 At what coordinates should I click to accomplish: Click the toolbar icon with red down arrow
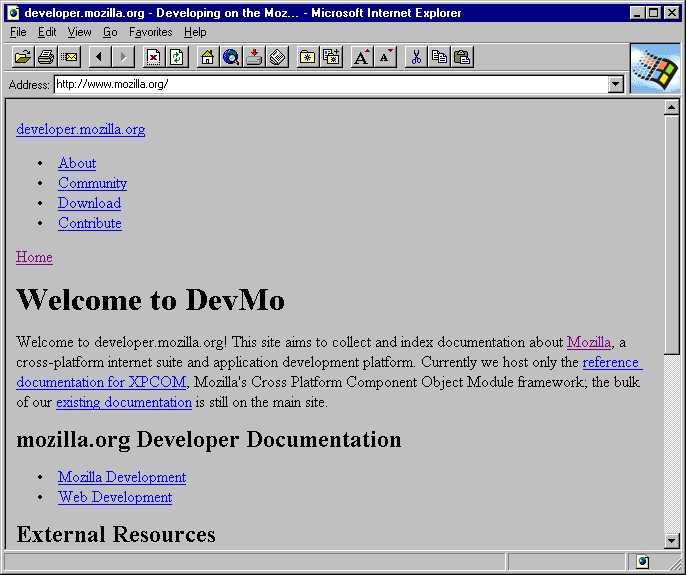(254, 57)
